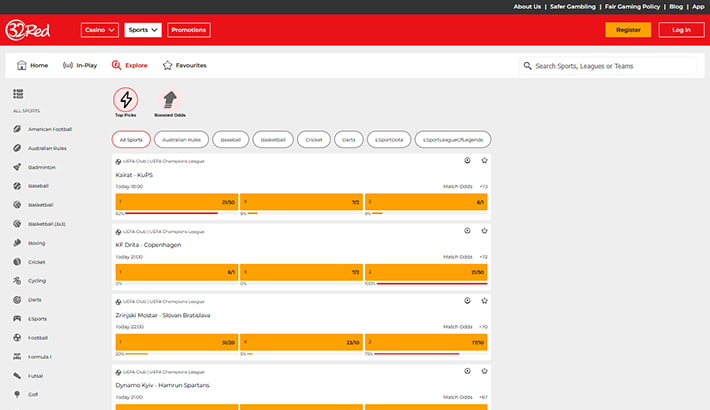Image resolution: width=710 pixels, height=410 pixels.
Task: Expand +72 more markets for KF Drita match
Action: click(484, 257)
